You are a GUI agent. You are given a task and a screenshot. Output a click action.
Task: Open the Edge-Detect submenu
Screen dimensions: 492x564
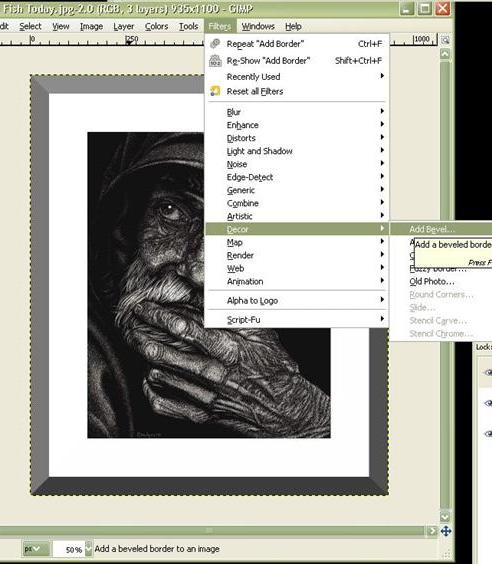[x=297, y=177]
